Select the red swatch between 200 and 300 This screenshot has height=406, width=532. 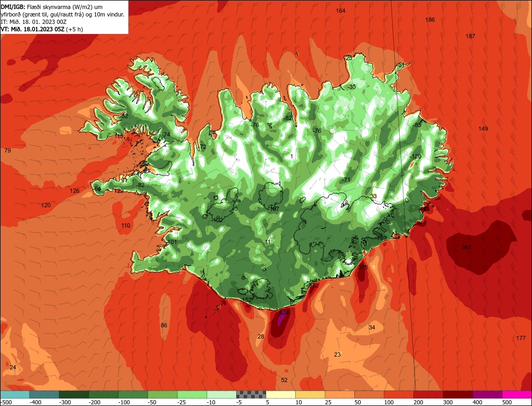(x=428, y=394)
